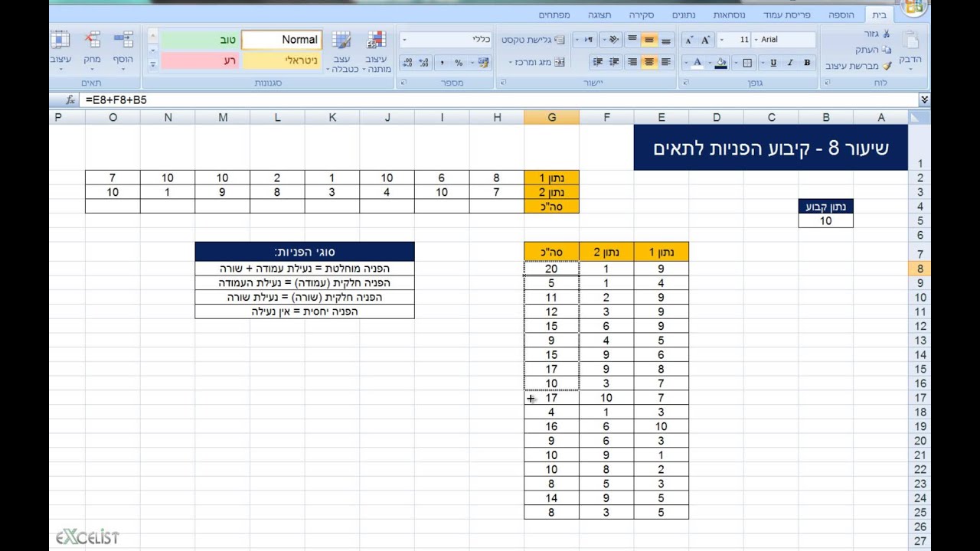Open the Formulas (נוסחאות) tab
980x551 pixels.
[728, 15]
